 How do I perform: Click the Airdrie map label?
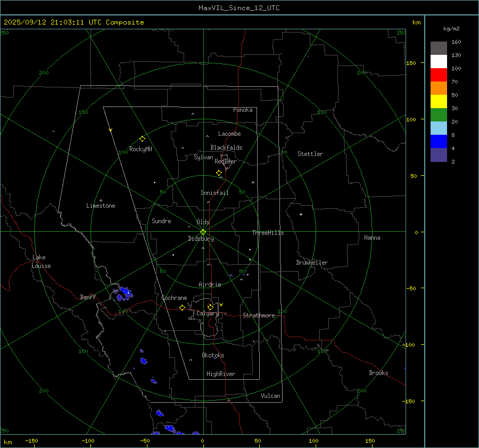click(x=210, y=284)
